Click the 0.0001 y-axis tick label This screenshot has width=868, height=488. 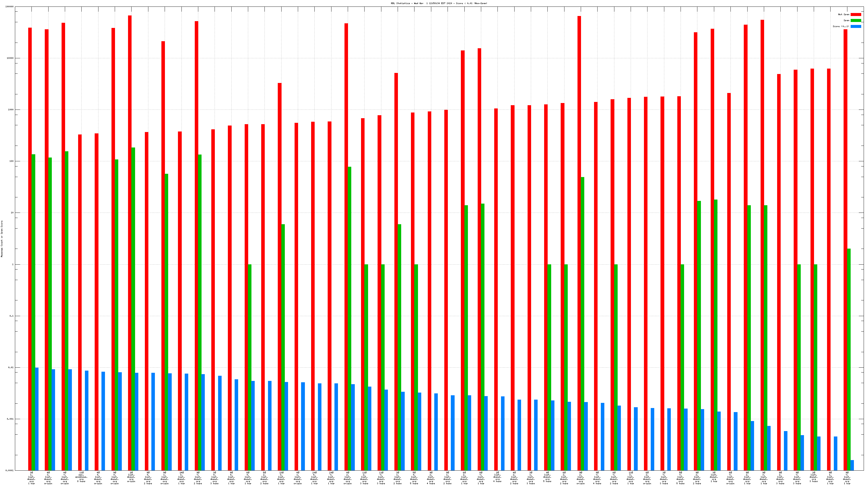pyautogui.click(x=10, y=470)
